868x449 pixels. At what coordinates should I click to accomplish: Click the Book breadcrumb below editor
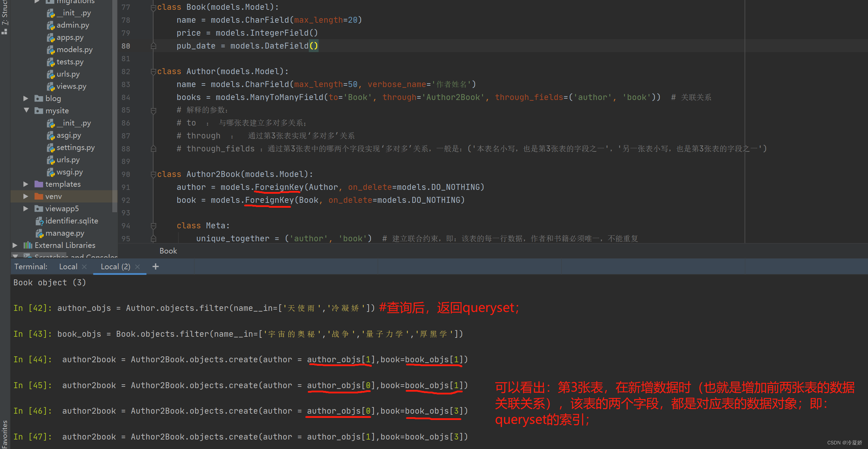click(168, 251)
